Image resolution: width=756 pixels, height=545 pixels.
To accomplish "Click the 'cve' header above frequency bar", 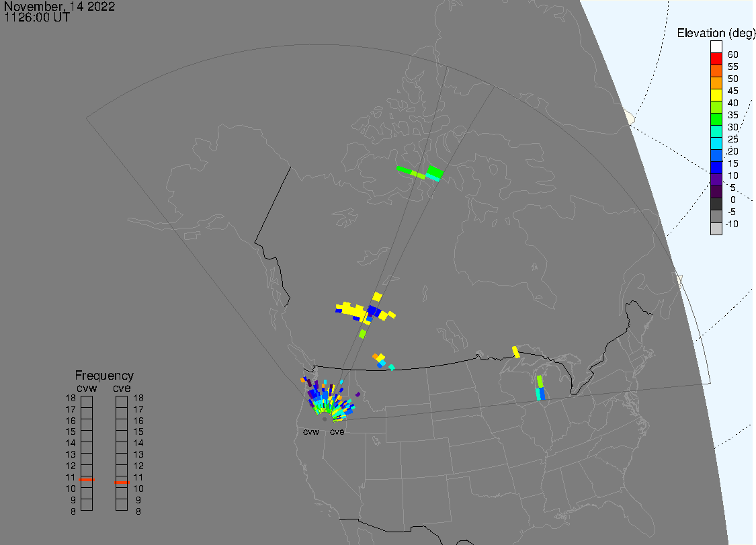I will tap(122, 388).
